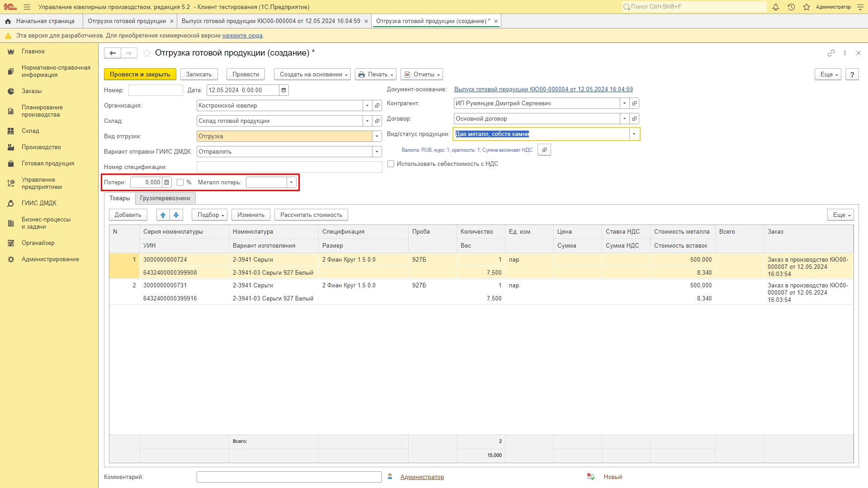The image size is (868, 488).
Task: Click Добавить row button
Action: [128, 215]
